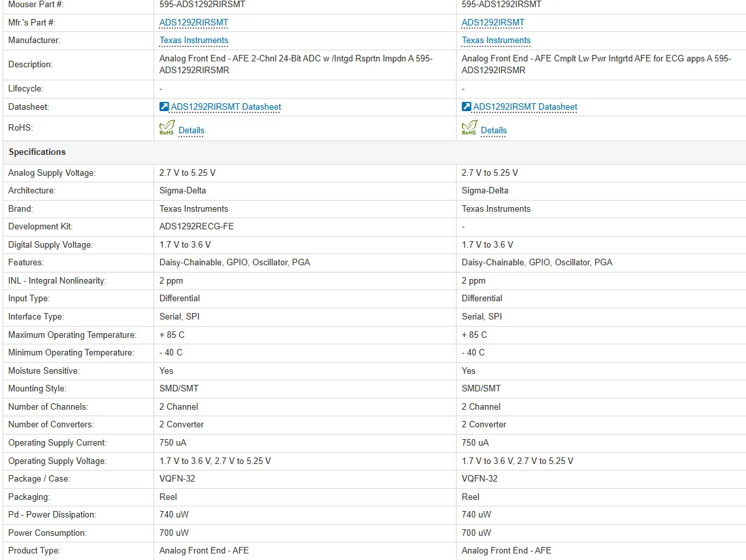
Task: Click second column 740 uW value
Action: tap(476, 515)
